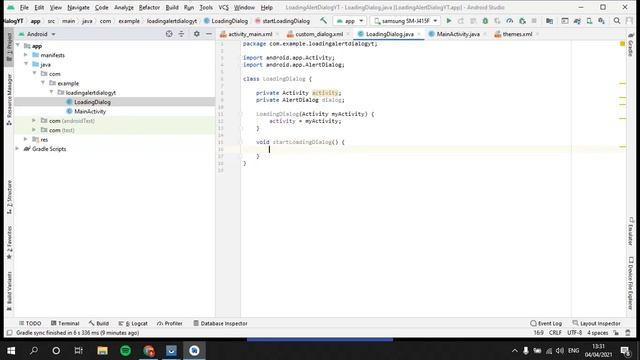Collapse the app module tree node
This screenshot has height=360, width=640.
tap(18, 46)
